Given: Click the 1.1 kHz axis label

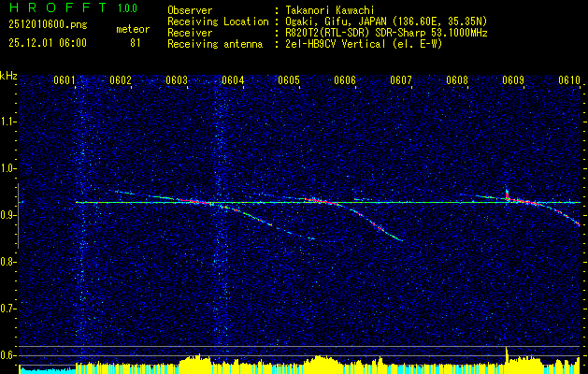Looking at the screenshot, I should (x=6, y=122).
